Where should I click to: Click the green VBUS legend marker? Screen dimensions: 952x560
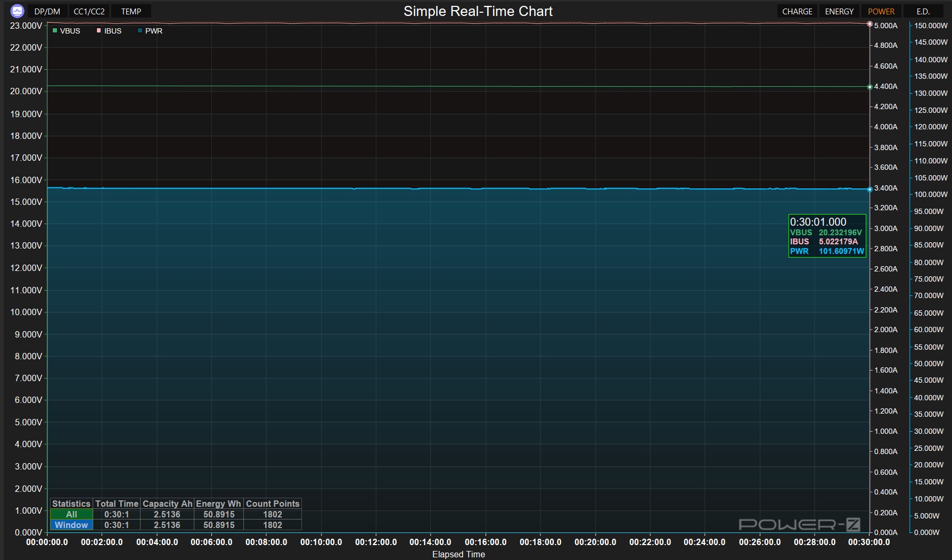(x=55, y=31)
